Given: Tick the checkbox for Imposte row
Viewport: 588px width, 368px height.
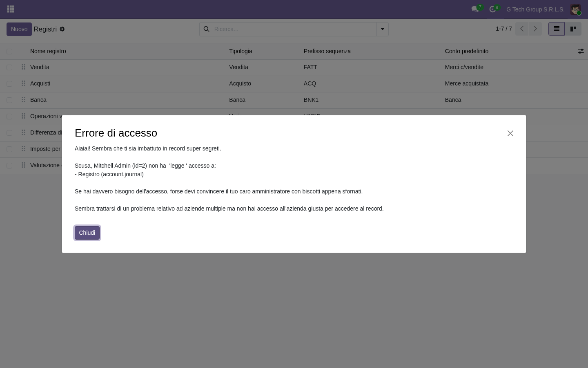Looking at the screenshot, I should pyautogui.click(x=9, y=149).
